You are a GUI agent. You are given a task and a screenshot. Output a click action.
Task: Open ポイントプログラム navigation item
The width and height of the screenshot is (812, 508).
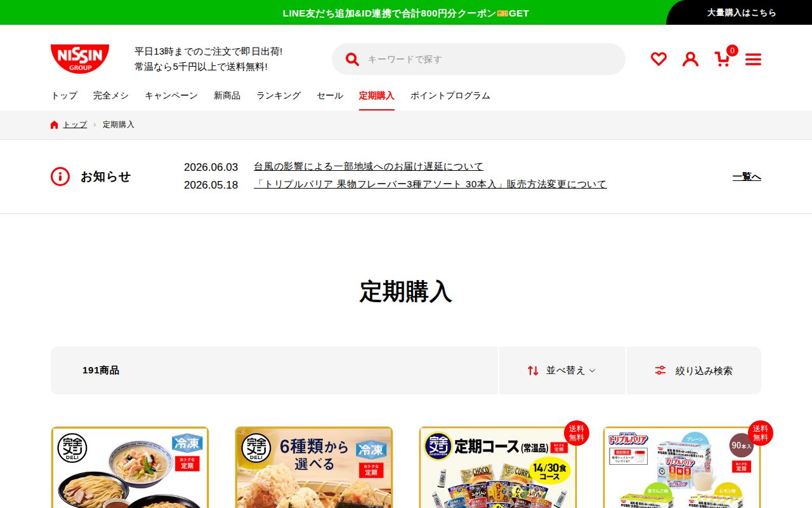click(450, 96)
